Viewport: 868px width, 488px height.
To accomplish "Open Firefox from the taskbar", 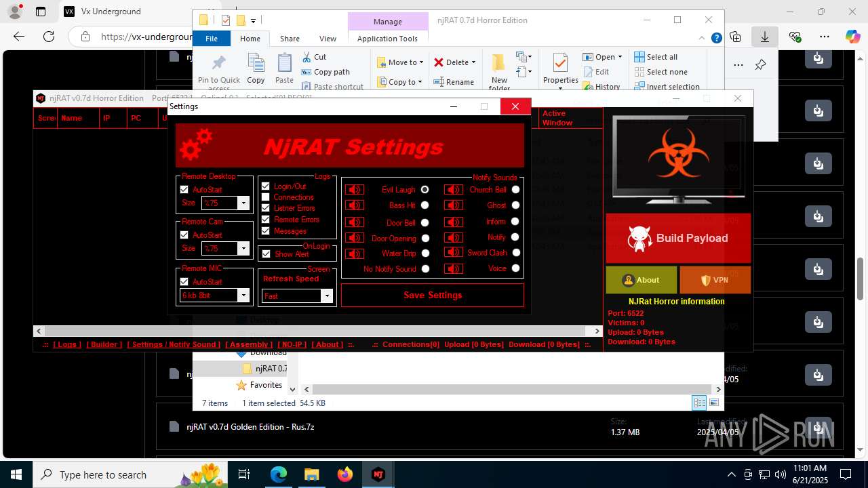I will (345, 474).
